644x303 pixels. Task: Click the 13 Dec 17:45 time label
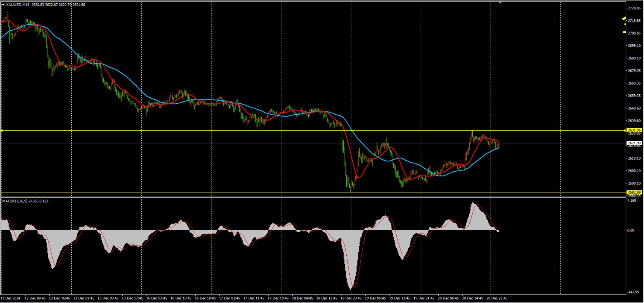tap(132, 298)
